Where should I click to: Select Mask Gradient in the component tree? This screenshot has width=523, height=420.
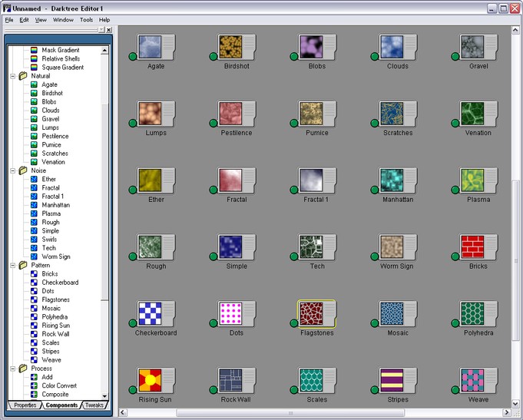pyautogui.click(x=61, y=50)
